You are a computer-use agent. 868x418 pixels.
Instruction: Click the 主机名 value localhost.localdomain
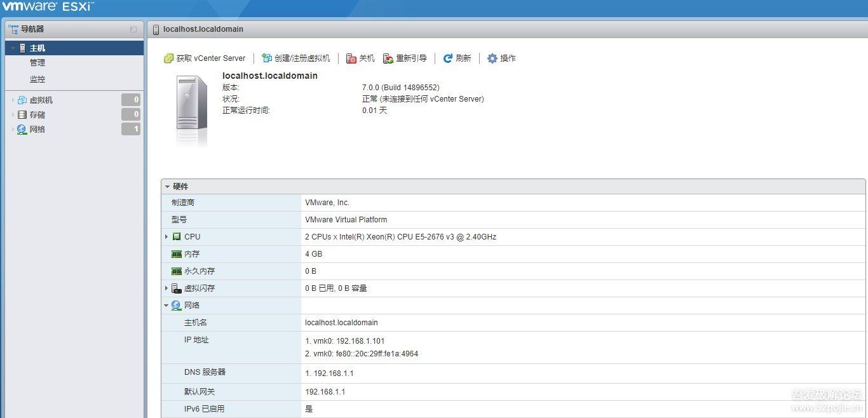[x=341, y=323]
